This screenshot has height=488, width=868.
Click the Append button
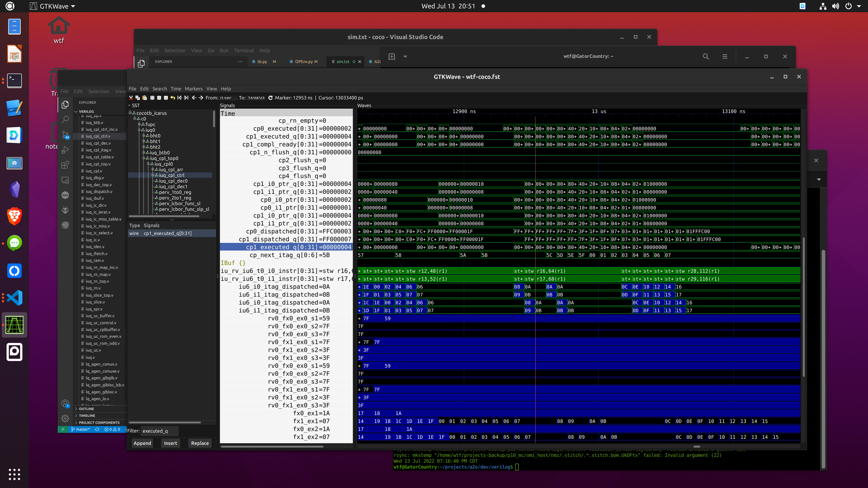142,443
